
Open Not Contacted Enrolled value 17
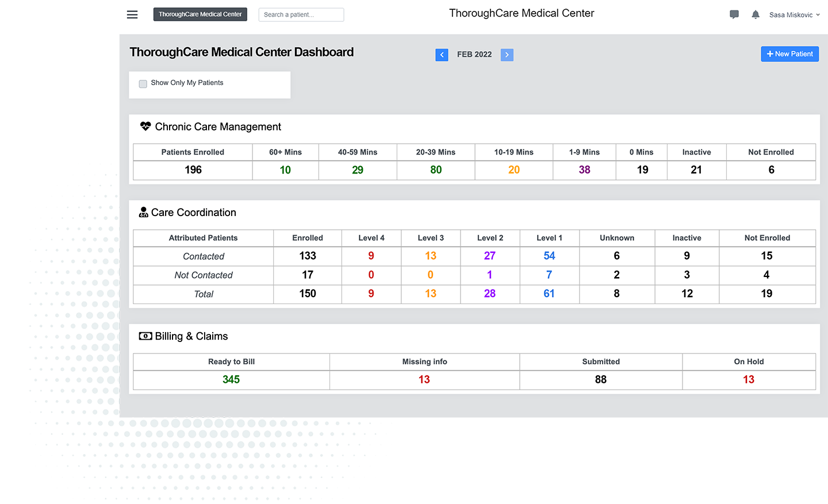pyautogui.click(x=308, y=275)
